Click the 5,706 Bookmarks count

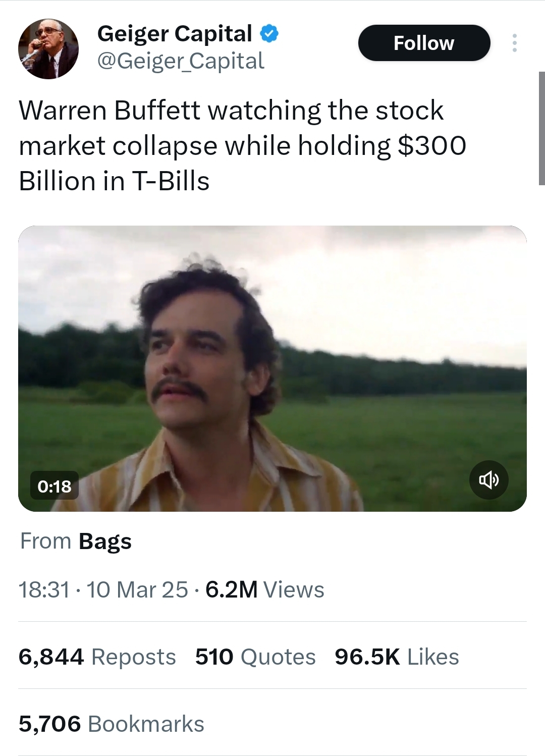coord(112,724)
